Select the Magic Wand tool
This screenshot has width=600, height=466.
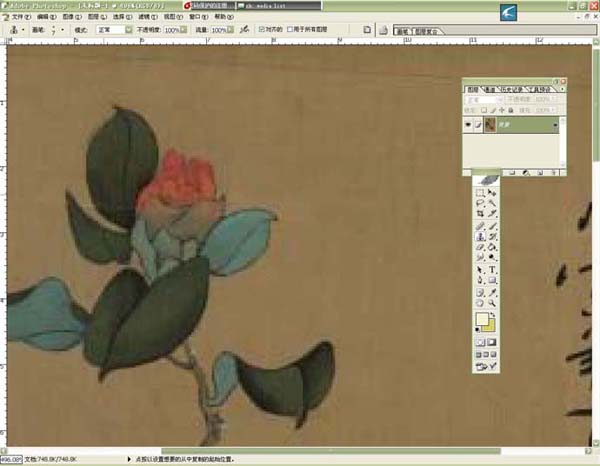pos(492,203)
